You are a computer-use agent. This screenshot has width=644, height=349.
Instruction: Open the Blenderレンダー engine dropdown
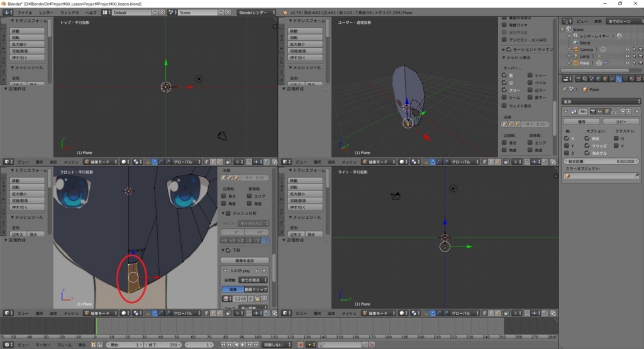[x=257, y=13]
